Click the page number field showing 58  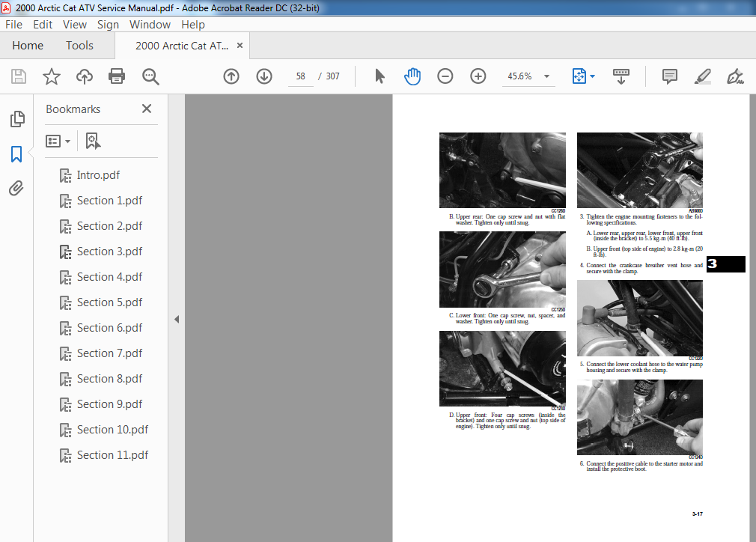click(301, 76)
